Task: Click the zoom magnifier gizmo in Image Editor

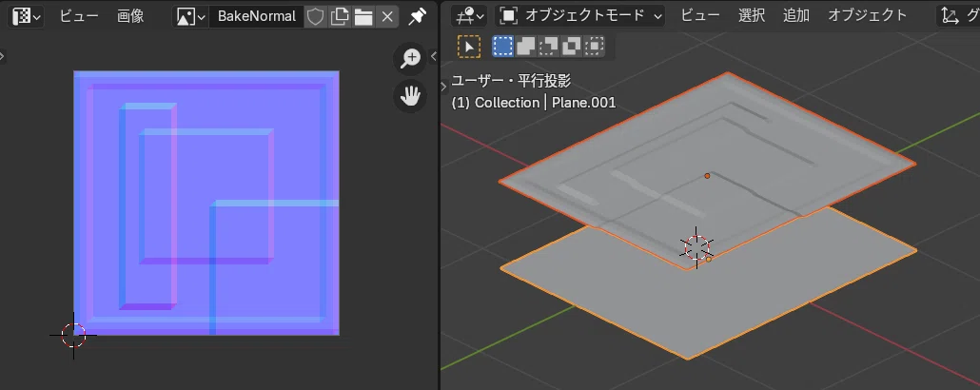Action: (x=410, y=59)
